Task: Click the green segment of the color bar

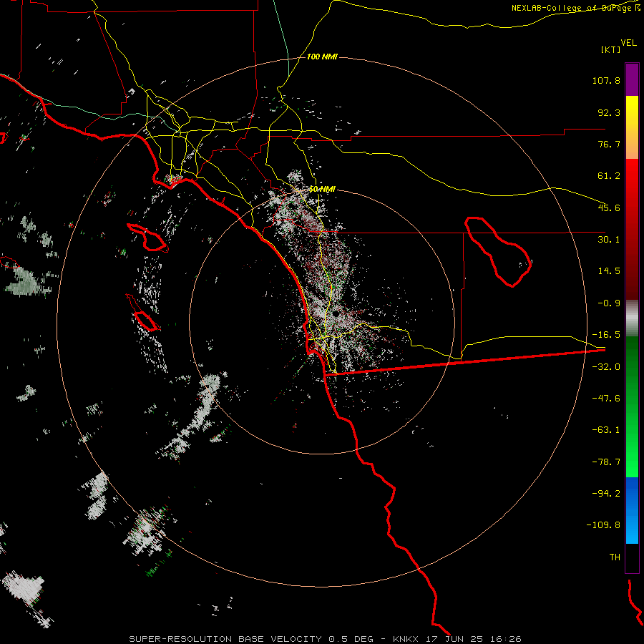Action: [x=632, y=406]
